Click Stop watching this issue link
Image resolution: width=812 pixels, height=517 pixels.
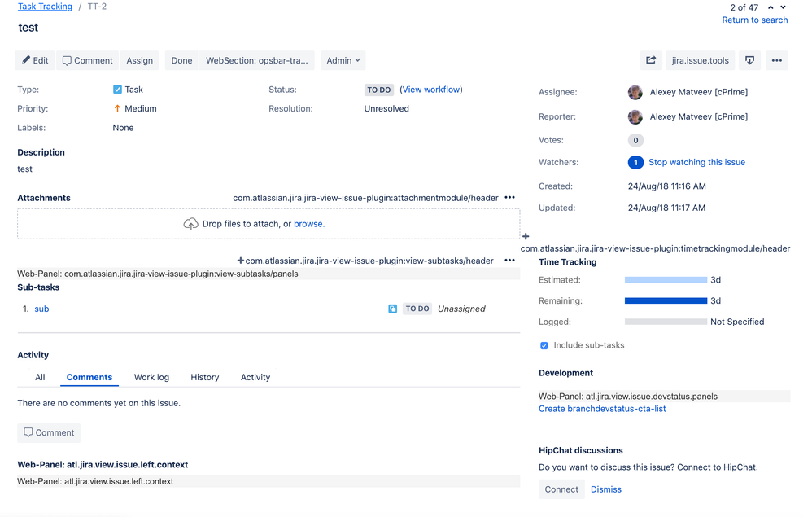coord(696,162)
